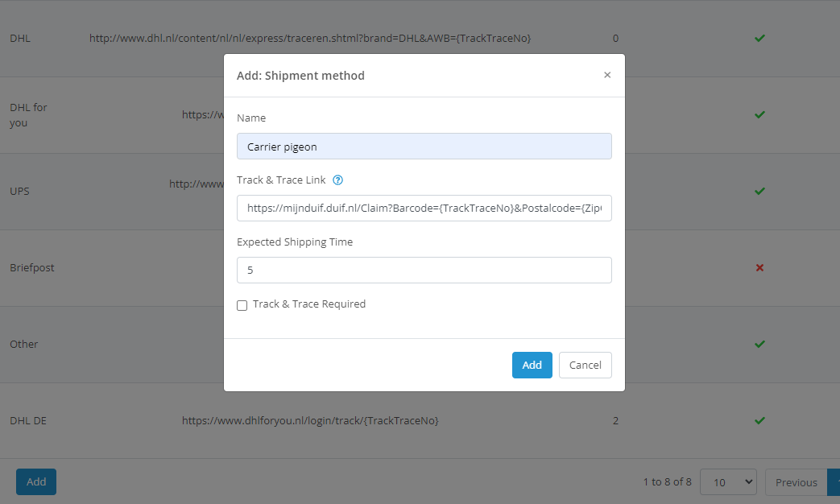Image resolution: width=840 pixels, height=504 pixels.
Task: Click the Add button below the table
Action: (x=35, y=481)
